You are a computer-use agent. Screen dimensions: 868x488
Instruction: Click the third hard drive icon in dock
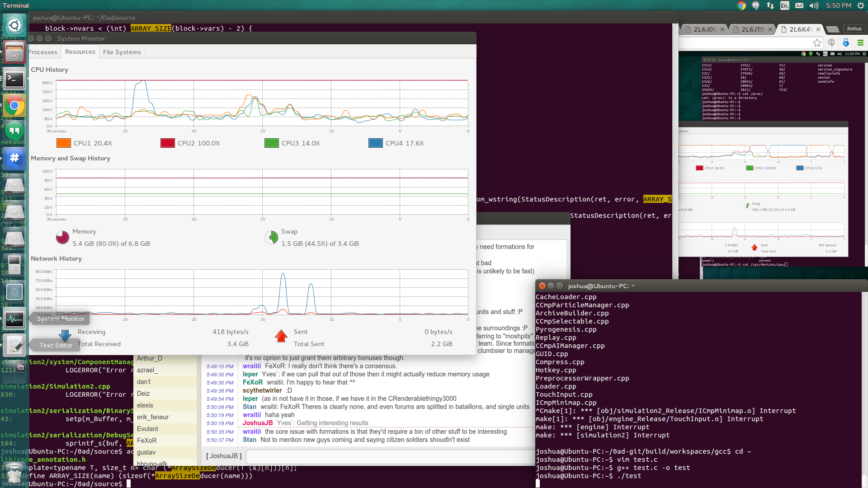pos(14,239)
